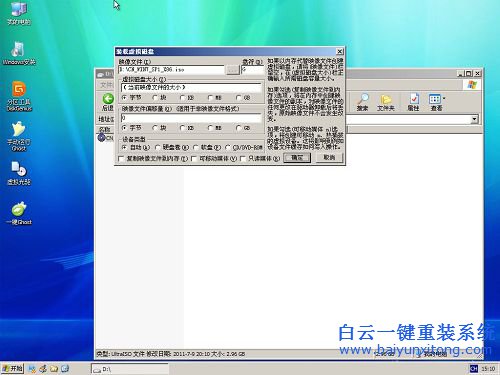500x375 pixels.
Task: Click the D:\ taskbar window button
Action: pyautogui.click(x=130, y=369)
